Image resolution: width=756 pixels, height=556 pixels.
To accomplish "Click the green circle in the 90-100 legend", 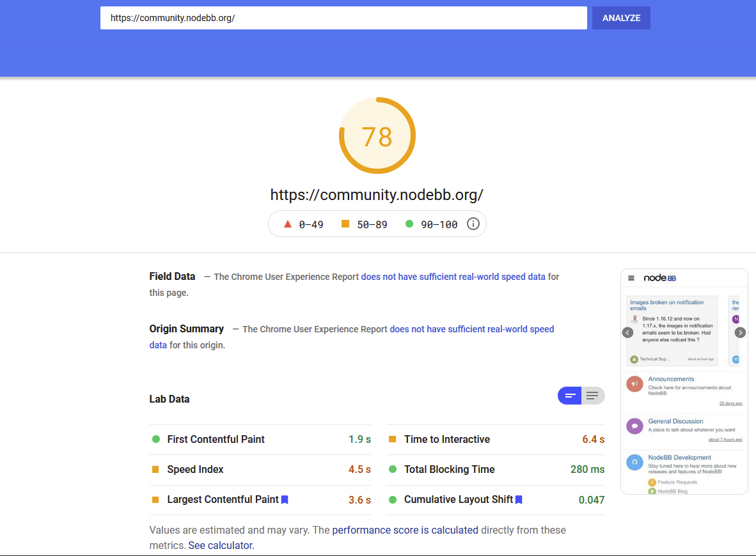I will (x=409, y=224).
